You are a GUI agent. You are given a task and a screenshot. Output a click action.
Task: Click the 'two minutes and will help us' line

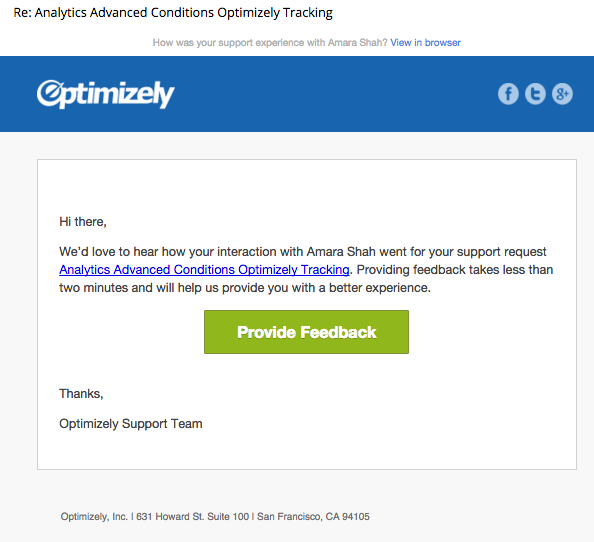245,288
